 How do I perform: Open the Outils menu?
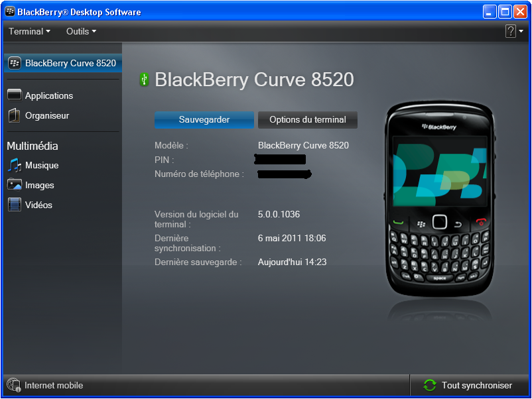81,32
